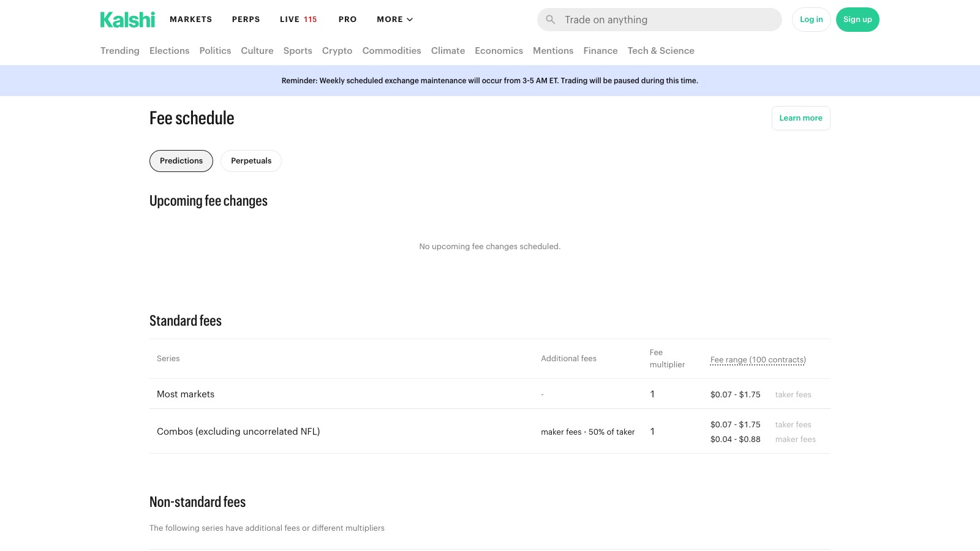Viewport: 980px width, 551px height.
Task: Go to the PERPS section
Action: [x=246, y=20]
